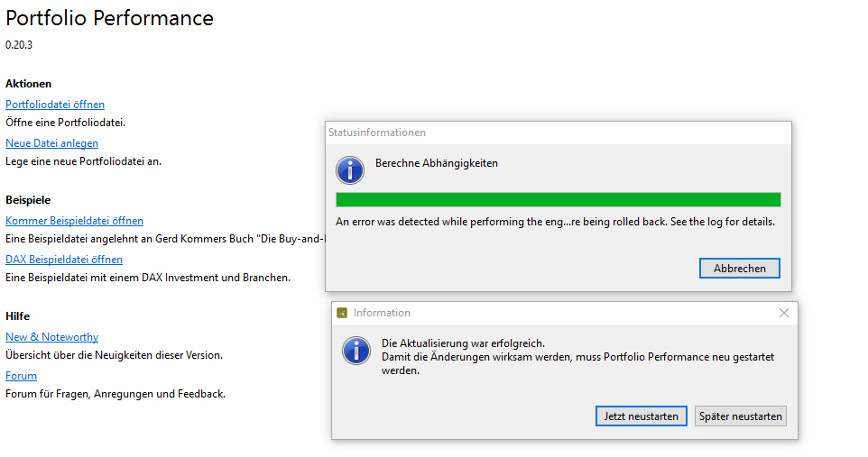Image resolution: width=868 pixels, height=457 pixels.
Task: Click the Statusinformationen dialog title bar
Action: 558,133
